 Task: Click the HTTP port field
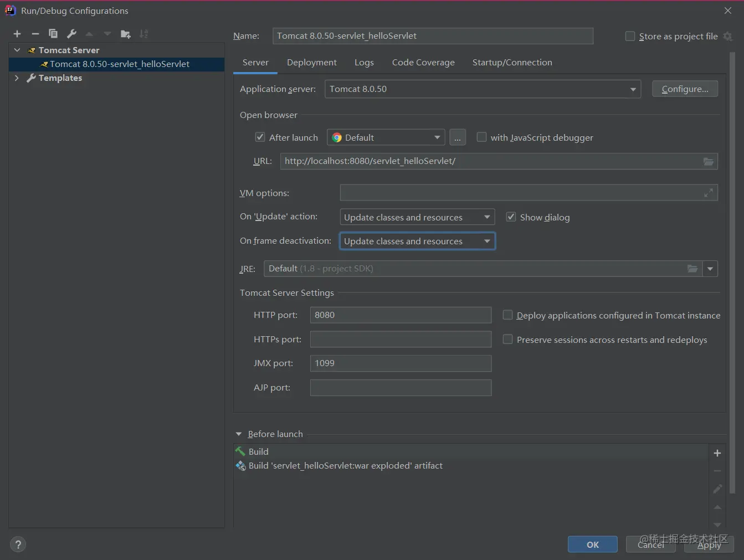[x=401, y=315]
